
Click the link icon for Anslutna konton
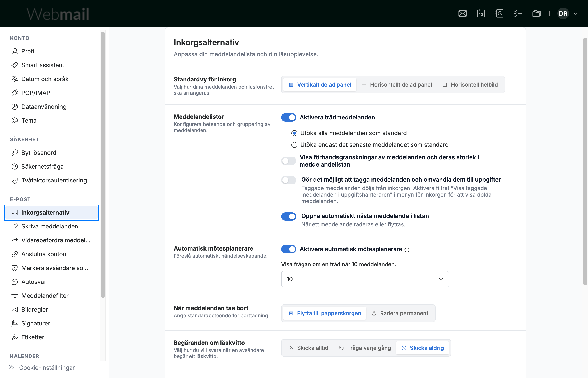pos(15,254)
